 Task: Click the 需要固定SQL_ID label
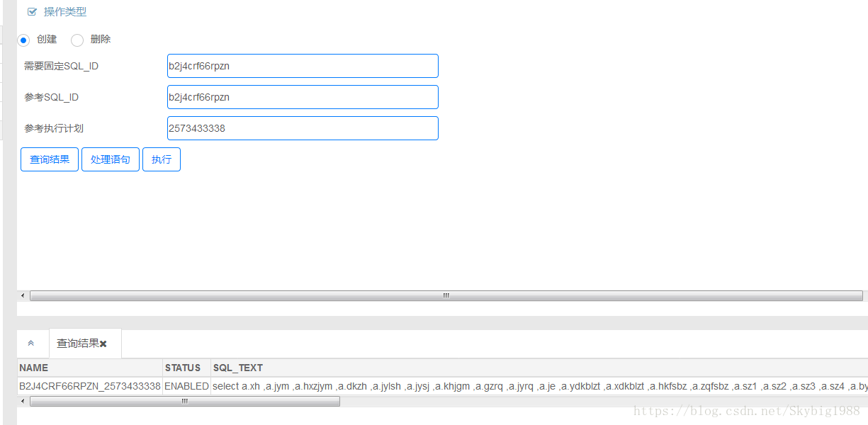(61, 66)
